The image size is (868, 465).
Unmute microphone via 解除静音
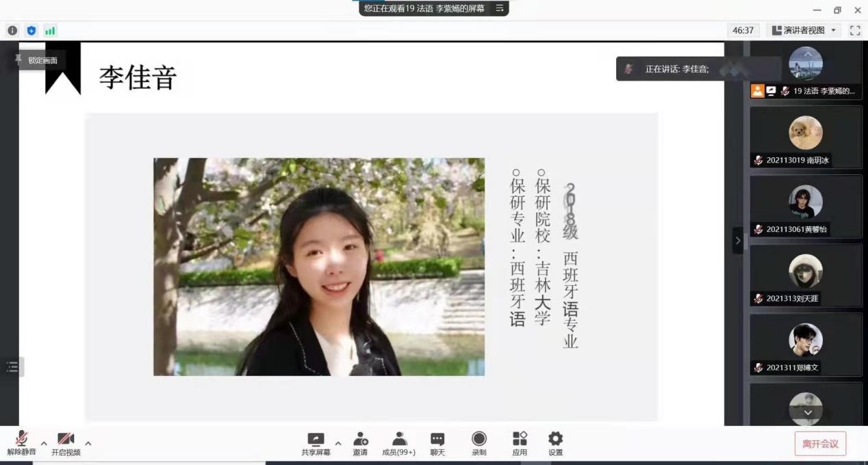[22, 443]
